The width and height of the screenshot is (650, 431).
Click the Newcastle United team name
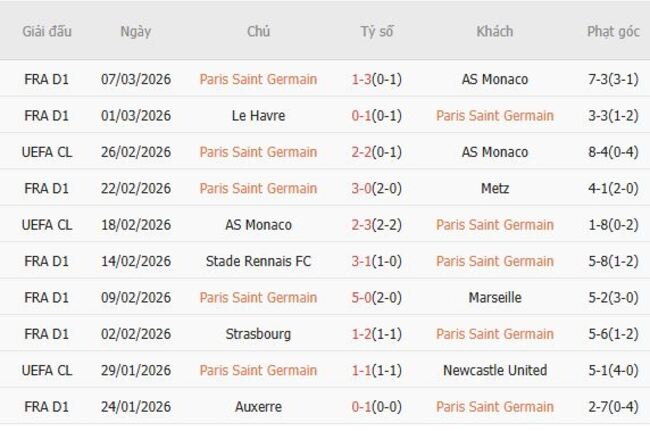coord(495,370)
